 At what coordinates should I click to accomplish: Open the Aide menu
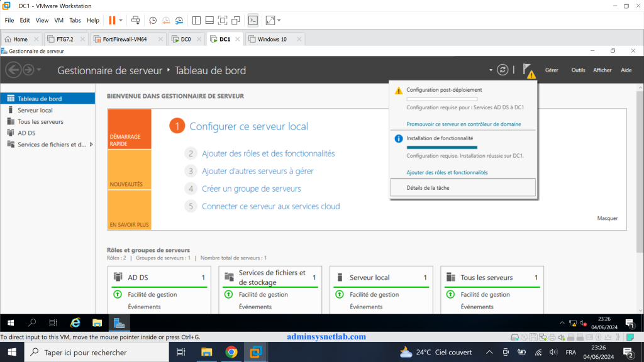click(x=626, y=70)
